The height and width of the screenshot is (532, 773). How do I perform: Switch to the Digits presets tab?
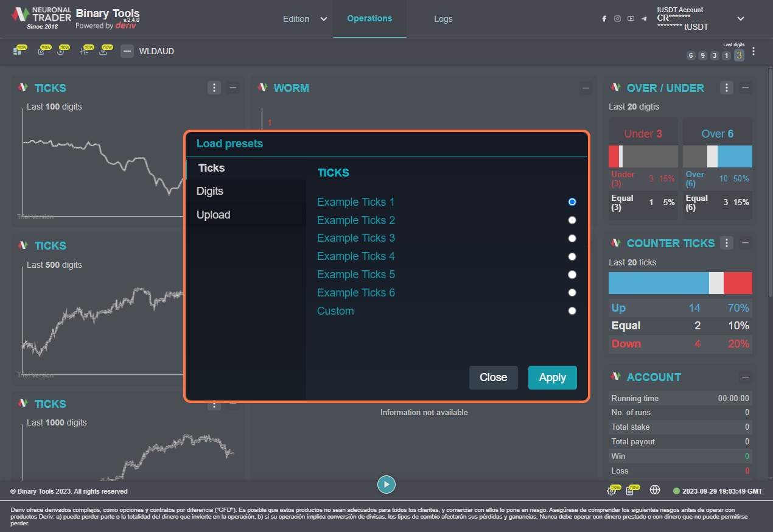[210, 191]
